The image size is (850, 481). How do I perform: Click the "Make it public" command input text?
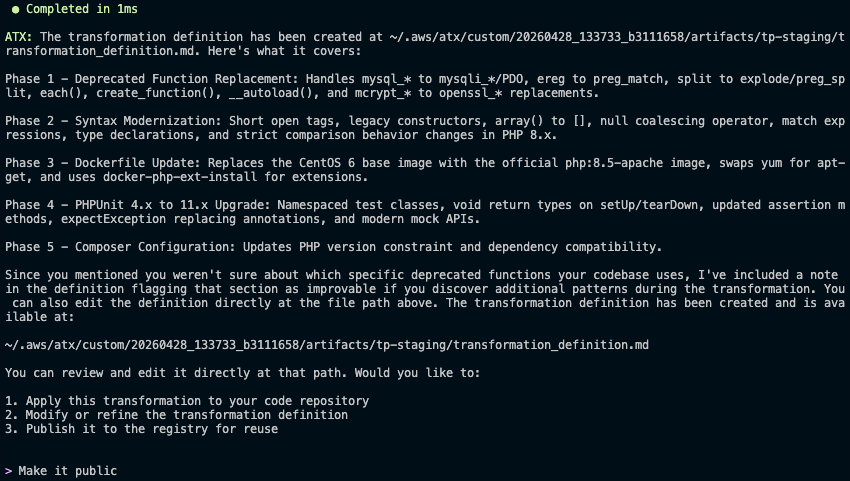(67, 470)
